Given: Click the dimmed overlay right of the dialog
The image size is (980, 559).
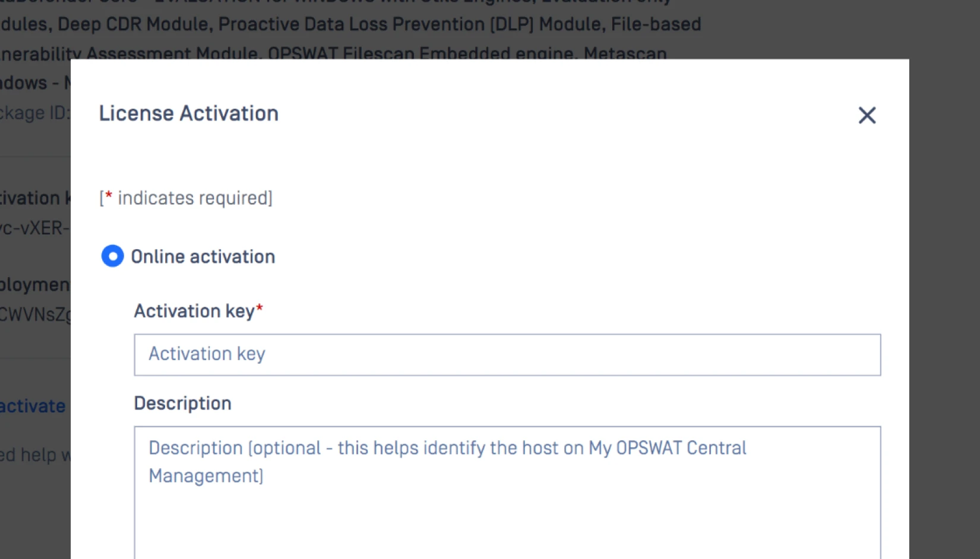Looking at the screenshot, I should 944,297.
